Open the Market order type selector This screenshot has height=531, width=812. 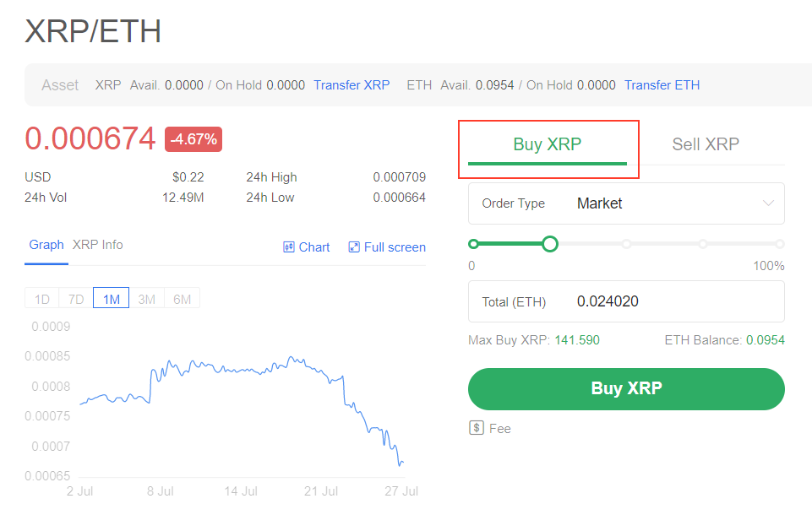point(626,203)
